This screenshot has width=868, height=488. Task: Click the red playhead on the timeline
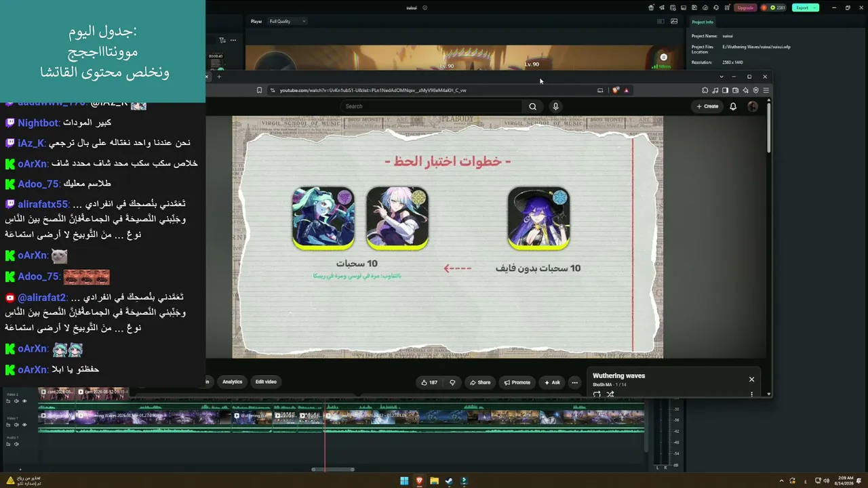(325, 434)
